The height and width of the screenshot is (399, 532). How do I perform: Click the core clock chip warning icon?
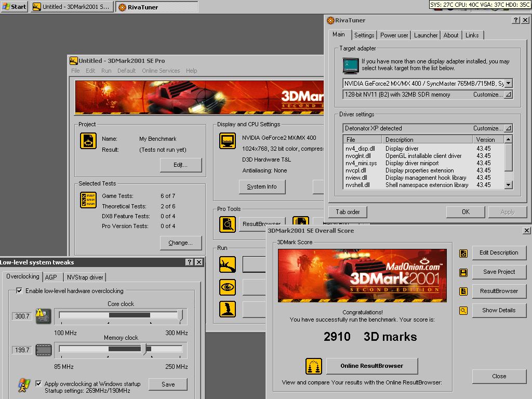(x=43, y=315)
